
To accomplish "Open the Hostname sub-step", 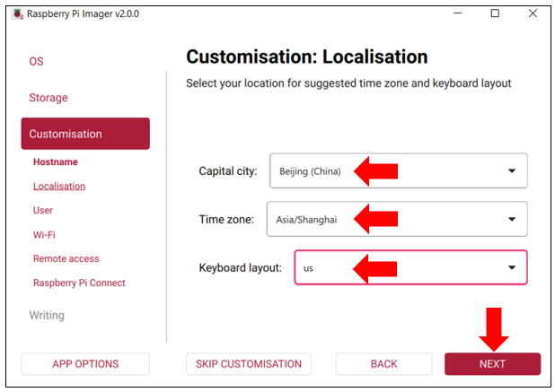I will pos(56,161).
